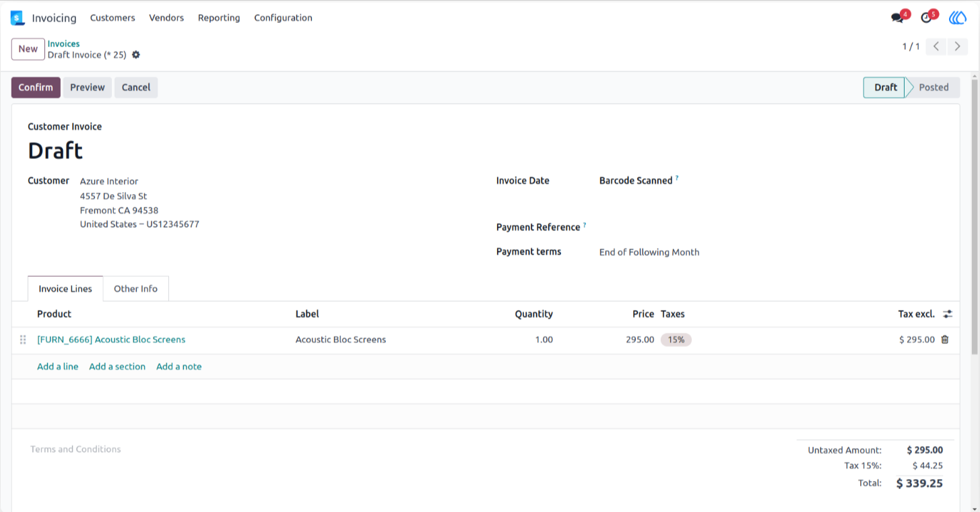
Task: Click the Cancel button
Action: click(x=136, y=88)
